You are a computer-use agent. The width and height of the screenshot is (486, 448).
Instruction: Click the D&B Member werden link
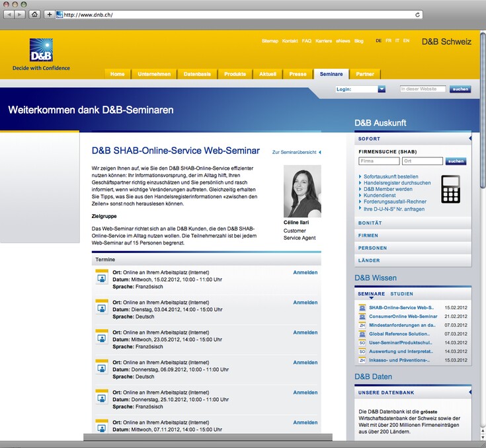(388, 189)
